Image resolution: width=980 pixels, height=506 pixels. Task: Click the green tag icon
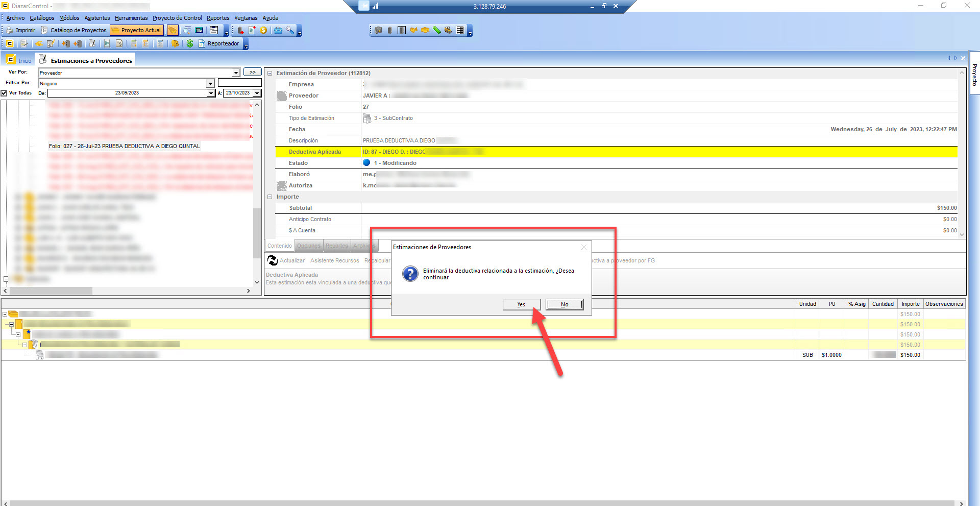(437, 30)
